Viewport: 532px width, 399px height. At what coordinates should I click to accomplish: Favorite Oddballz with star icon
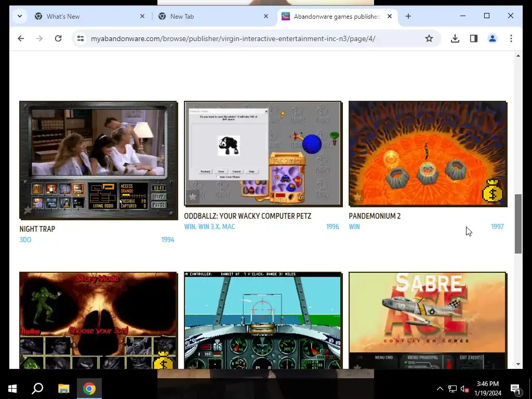click(x=192, y=196)
